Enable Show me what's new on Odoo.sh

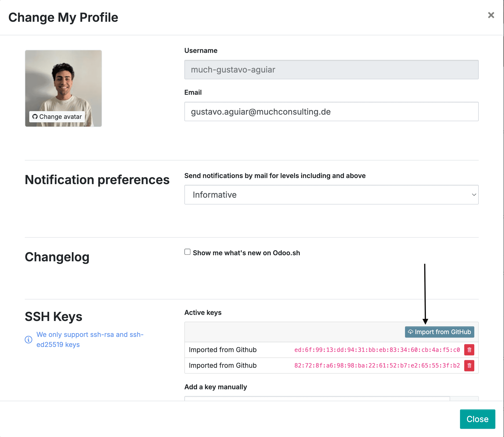pos(187,252)
